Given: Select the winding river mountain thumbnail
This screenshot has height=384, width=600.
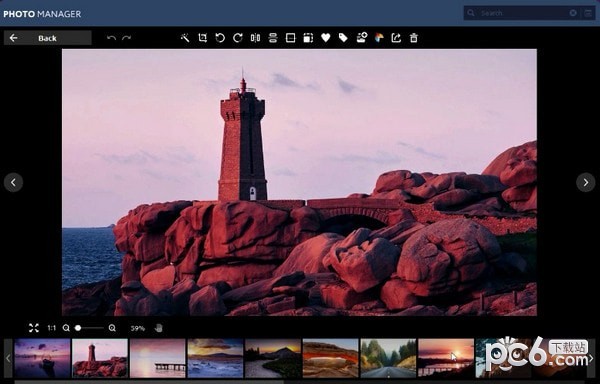Looking at the screenshot, I should point(273,358).
